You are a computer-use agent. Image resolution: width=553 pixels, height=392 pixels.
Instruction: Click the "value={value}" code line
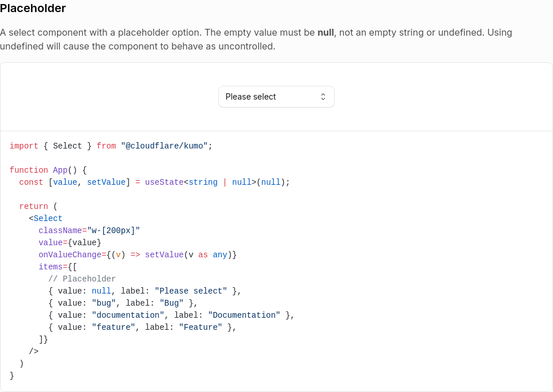tap(70, 242)
